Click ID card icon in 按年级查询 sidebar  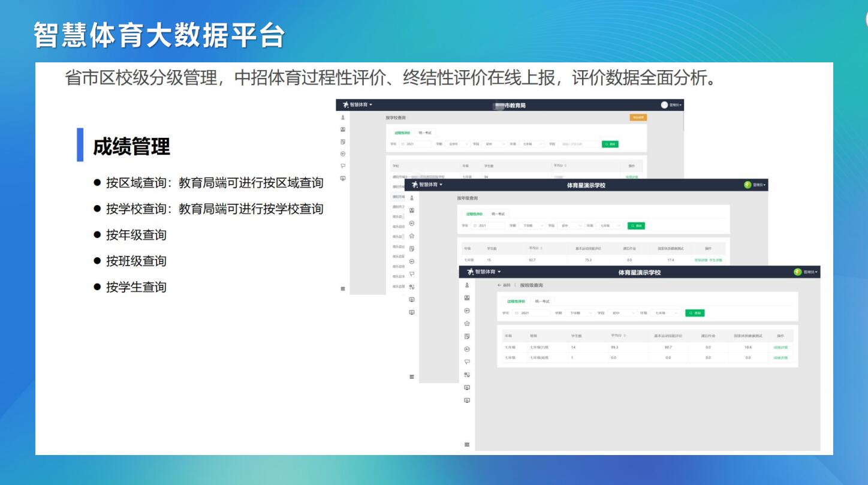(412, 210)
